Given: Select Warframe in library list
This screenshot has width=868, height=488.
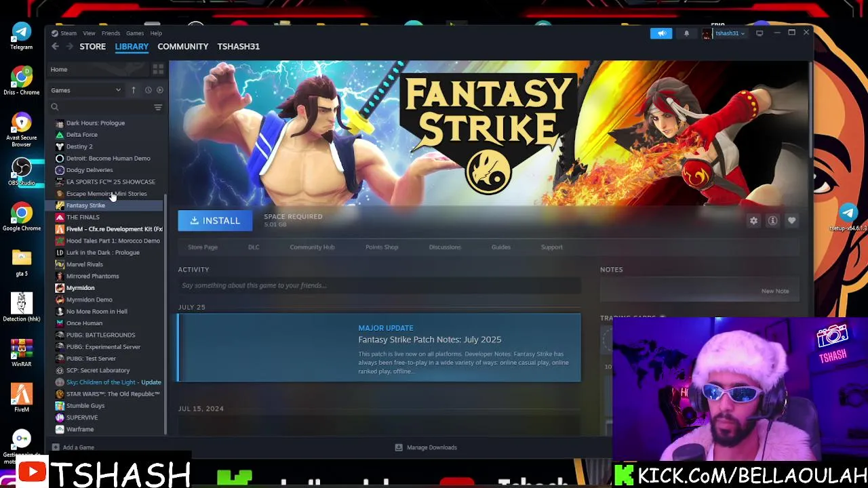Looking at the screenshot, I should pos(80,429).
